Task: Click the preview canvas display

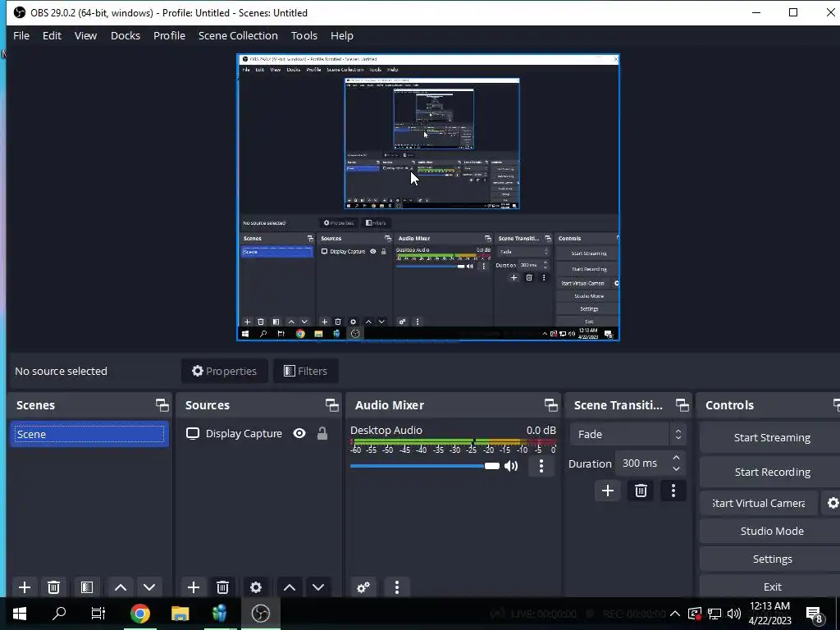Action: click(428, 197)
